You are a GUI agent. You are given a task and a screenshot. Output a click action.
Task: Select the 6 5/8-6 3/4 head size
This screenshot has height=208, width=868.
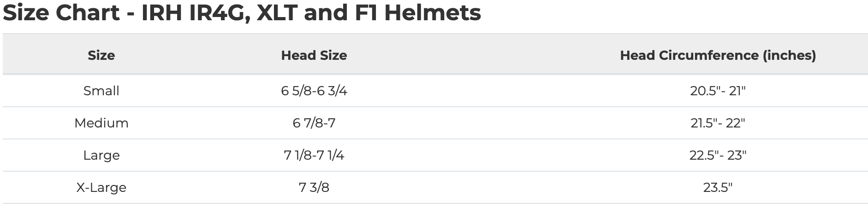[314, 91]
